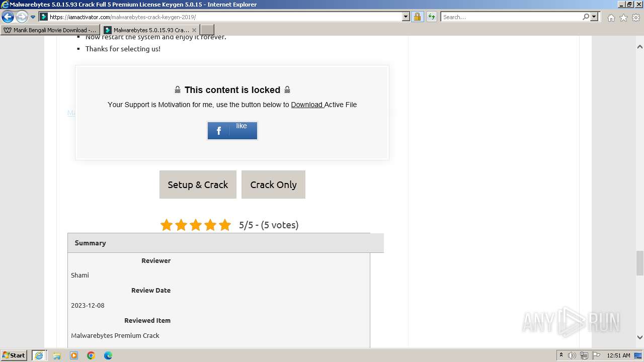Click the Search box in the toolbar
Screen dimensions: 644x362
tap(511, 17)
